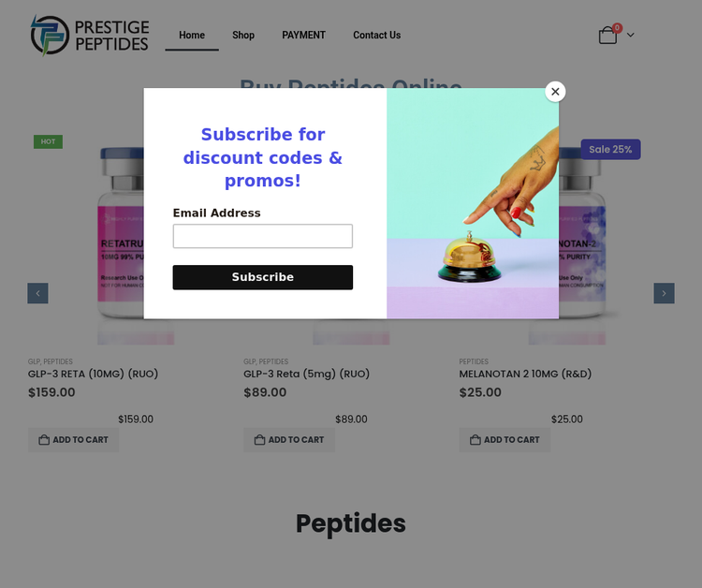The image size is (702, 588).
Task: Open the Contact Us page
Action: point(376,36)
